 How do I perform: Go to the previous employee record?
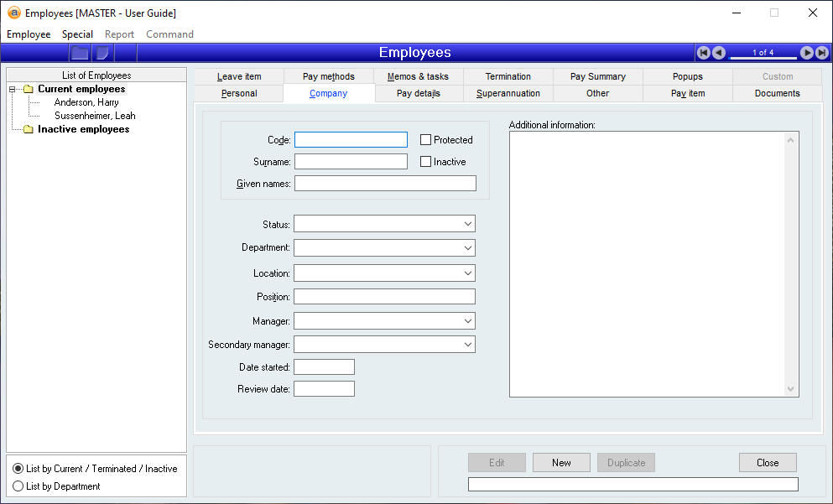[x=718, y=53]
